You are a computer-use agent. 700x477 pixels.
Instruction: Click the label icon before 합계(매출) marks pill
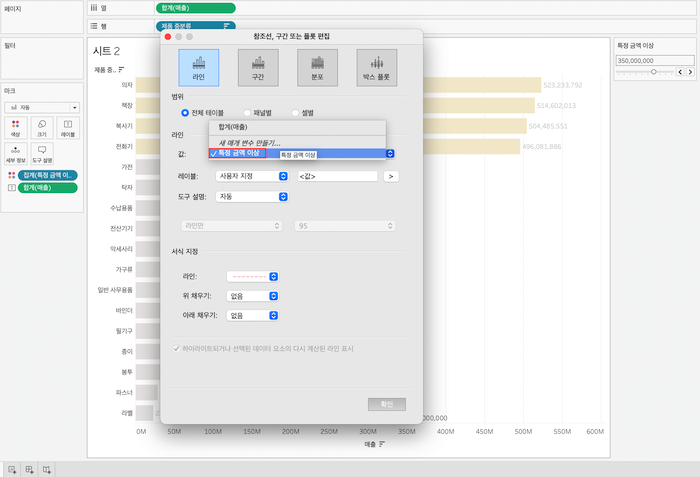click(x=12, y=188)
